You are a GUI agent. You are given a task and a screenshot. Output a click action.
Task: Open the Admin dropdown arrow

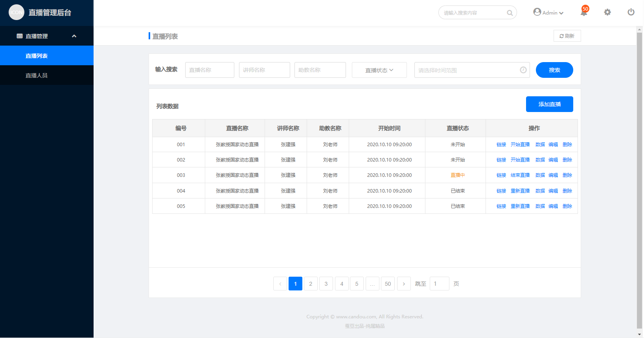coord(561,13)
